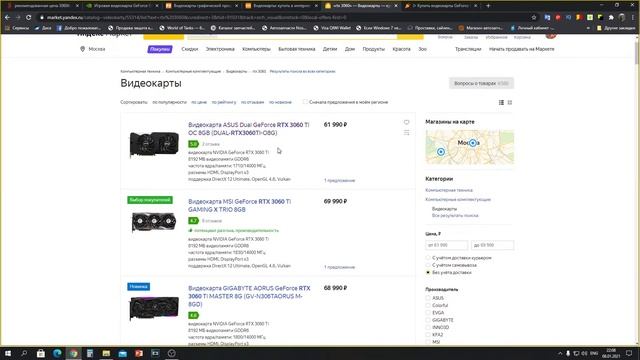Open Chrome from the taskbar

[73, 353]
